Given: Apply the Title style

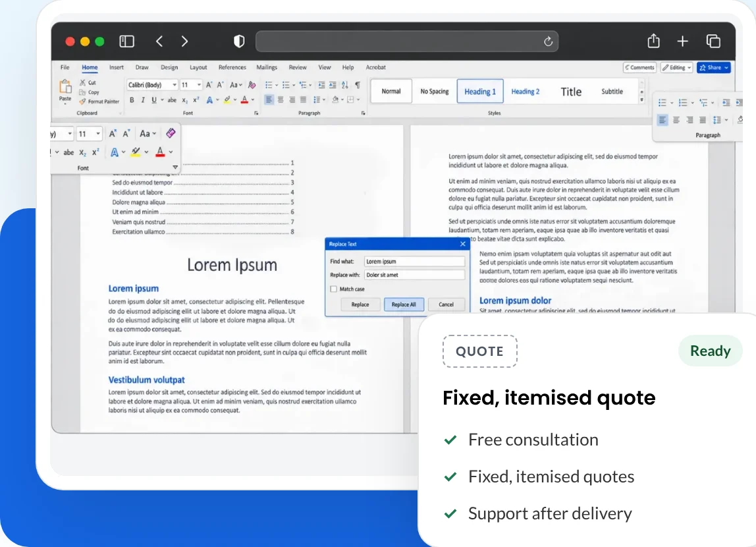Looking at the screenshot, I should (x=571, y=91).
